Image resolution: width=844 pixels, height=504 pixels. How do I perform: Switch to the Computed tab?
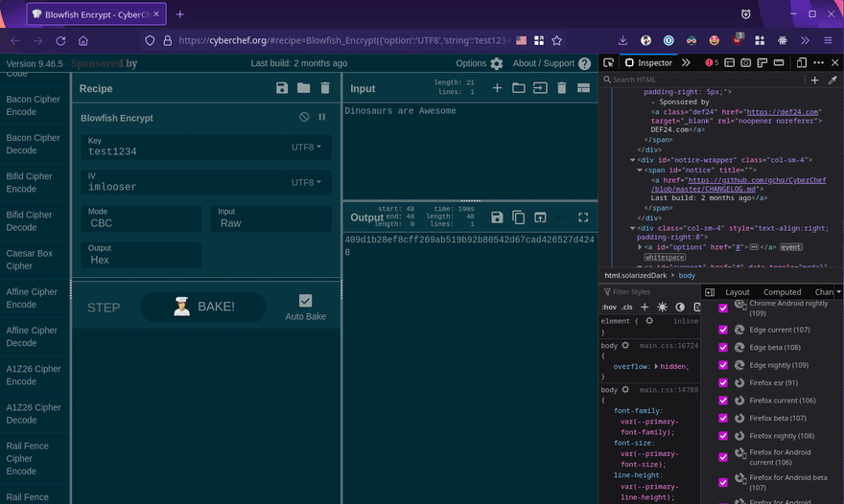click(782, 292)
